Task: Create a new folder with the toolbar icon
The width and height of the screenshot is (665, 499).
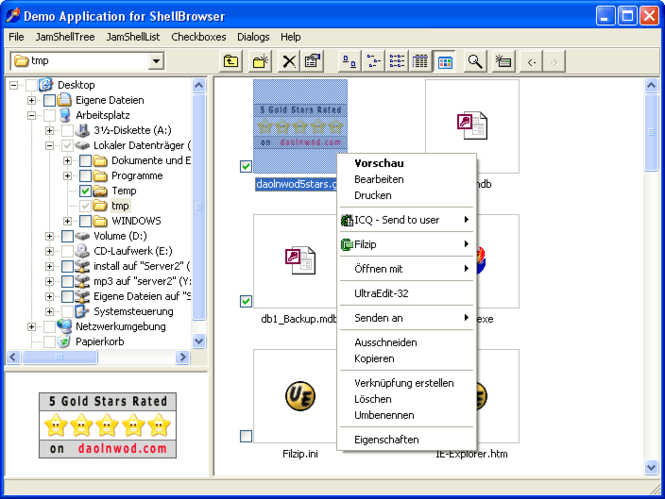Action: click(260, 62)
